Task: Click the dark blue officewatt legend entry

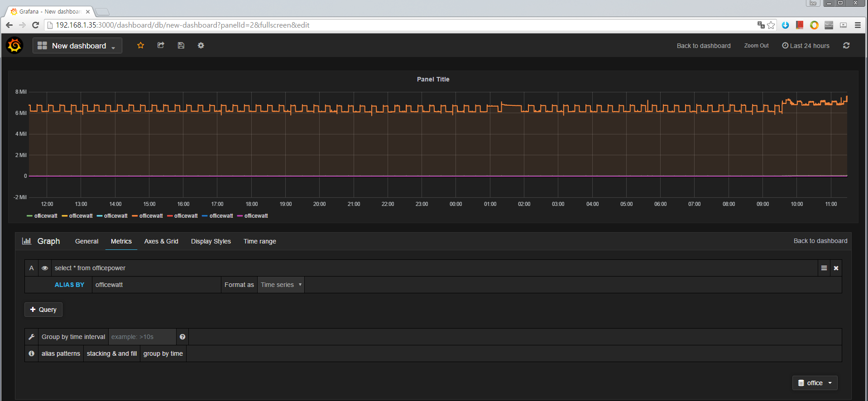Action: pos(218,216)
